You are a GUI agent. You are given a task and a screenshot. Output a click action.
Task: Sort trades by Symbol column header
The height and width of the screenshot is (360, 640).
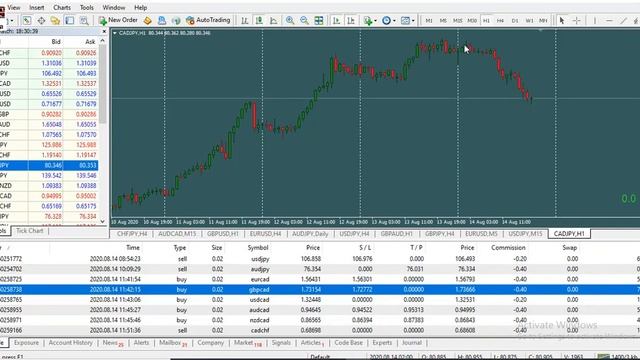258,247
